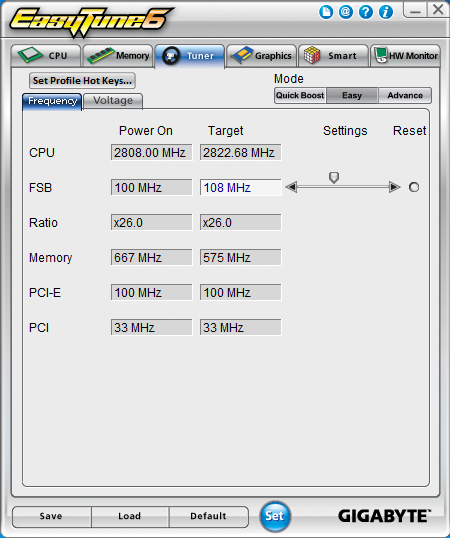Image resolution: width=450 pixels, height=538 pixels.
Task: Select the Frequency sub-tab
Action: point(52,102)
